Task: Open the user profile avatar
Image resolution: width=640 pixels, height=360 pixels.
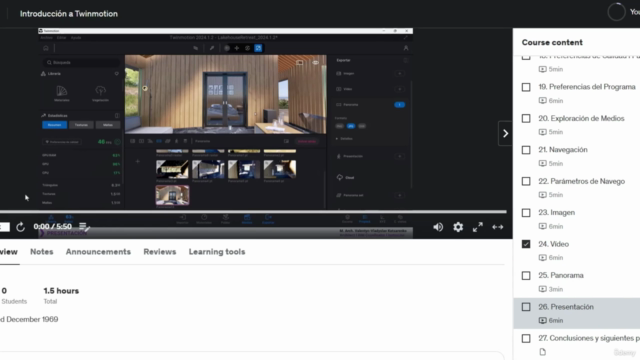Action: point(616,12)
